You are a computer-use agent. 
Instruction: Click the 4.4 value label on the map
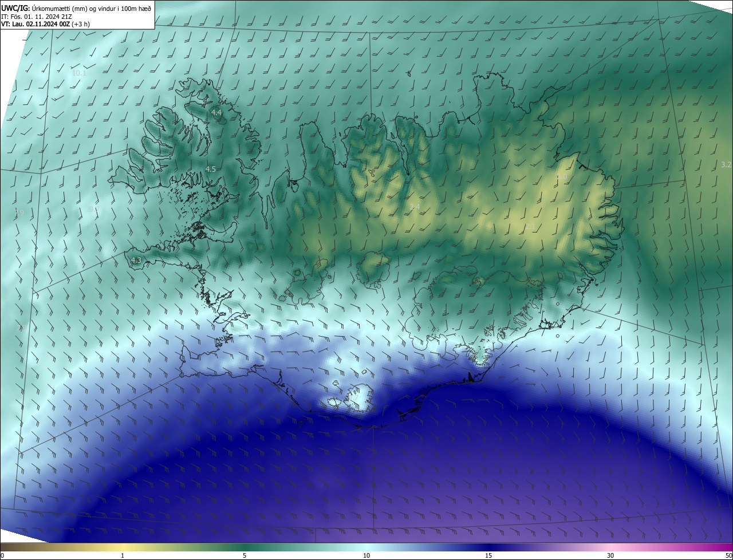point(216,113)
